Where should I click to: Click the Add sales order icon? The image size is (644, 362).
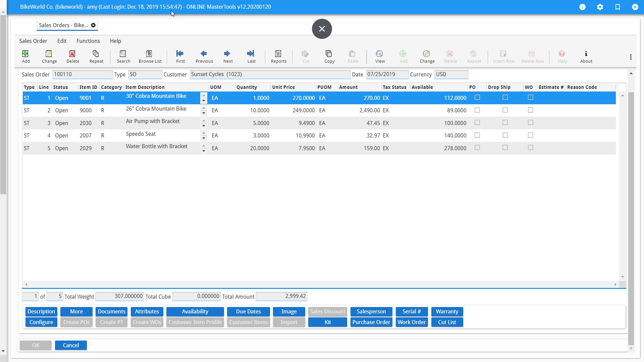coord(26,56)
